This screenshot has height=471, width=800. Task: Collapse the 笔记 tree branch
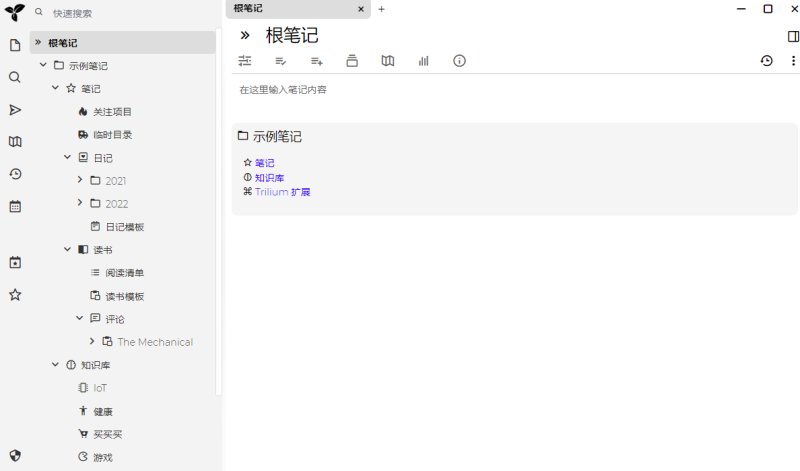[x=56, y=88]
